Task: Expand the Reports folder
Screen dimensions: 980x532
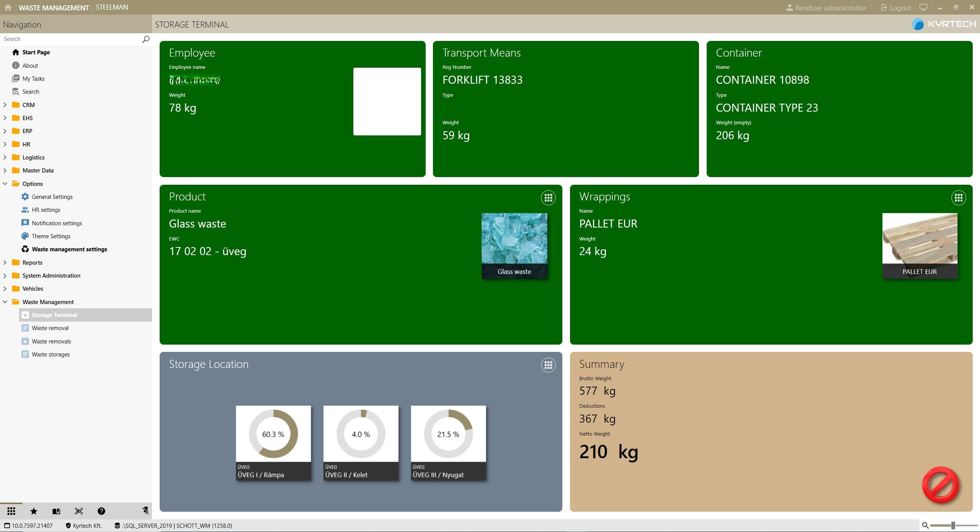Action: click(x=5, y=262)
